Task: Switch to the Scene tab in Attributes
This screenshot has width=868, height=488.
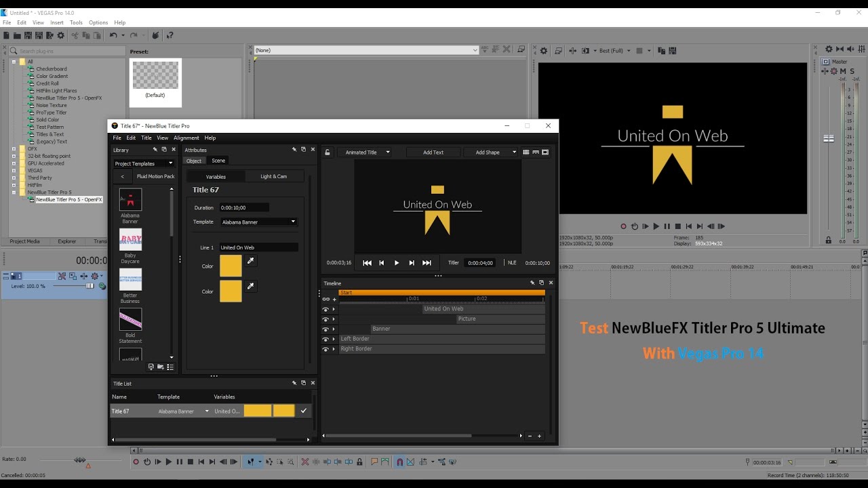Action: (218, 161)
